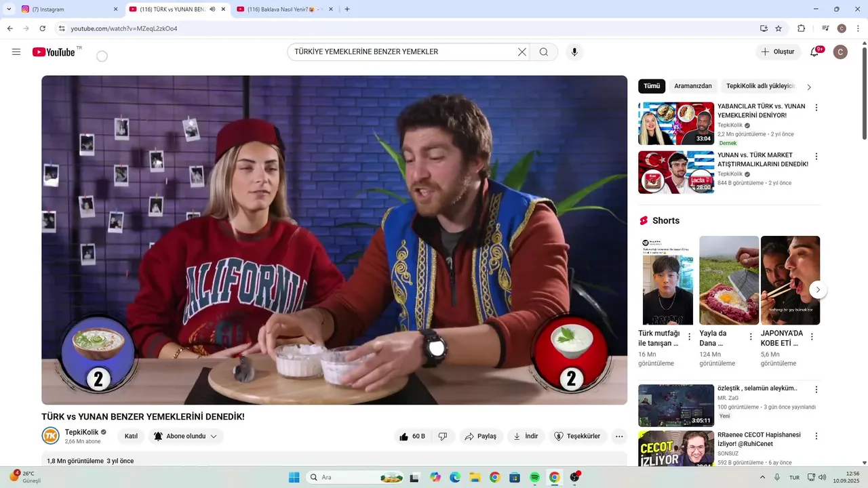
Task: Clear the search box text with X
Action: tap(522, 52)
